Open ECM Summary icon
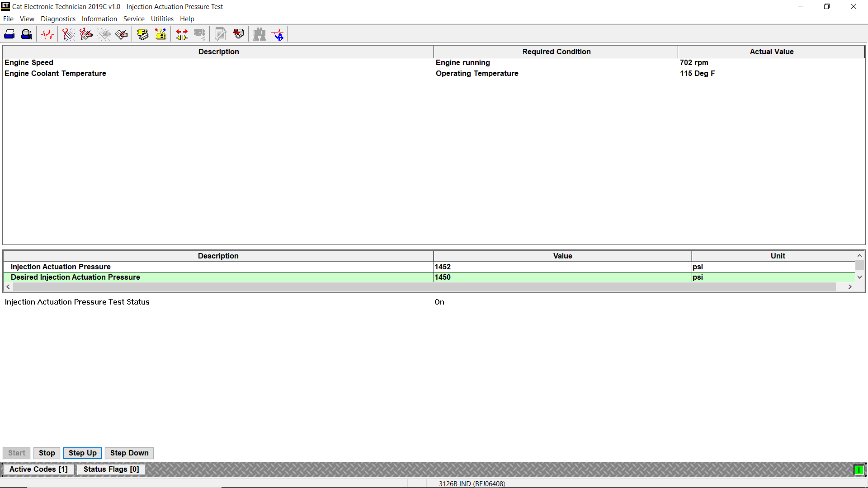This screenshot has width=868, height=488. (143, 34)
